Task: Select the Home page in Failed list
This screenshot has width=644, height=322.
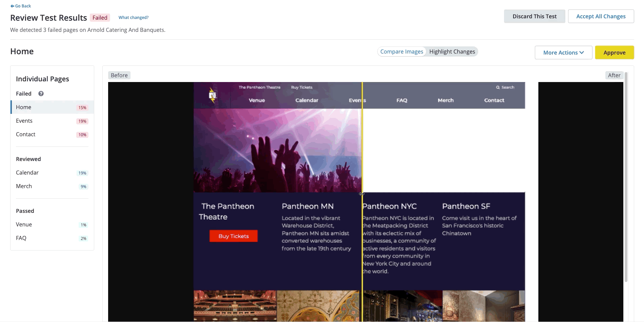Action: [x=52, y=107]
